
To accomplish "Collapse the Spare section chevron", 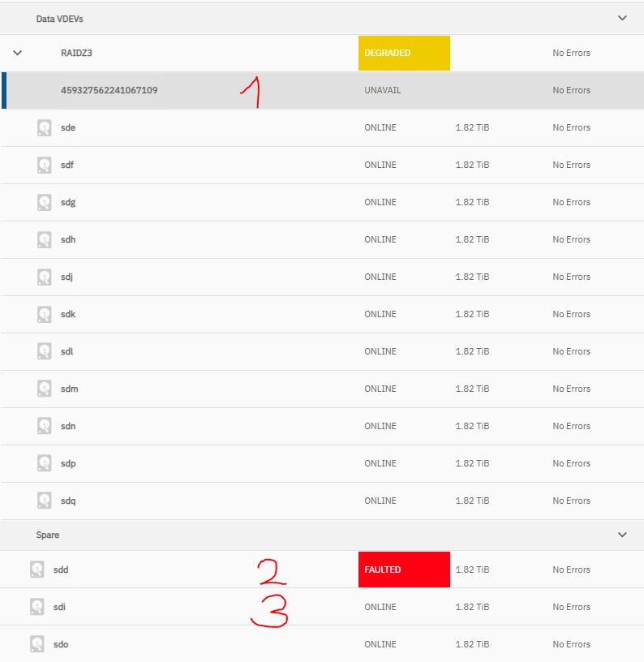I will pos(622,535).
